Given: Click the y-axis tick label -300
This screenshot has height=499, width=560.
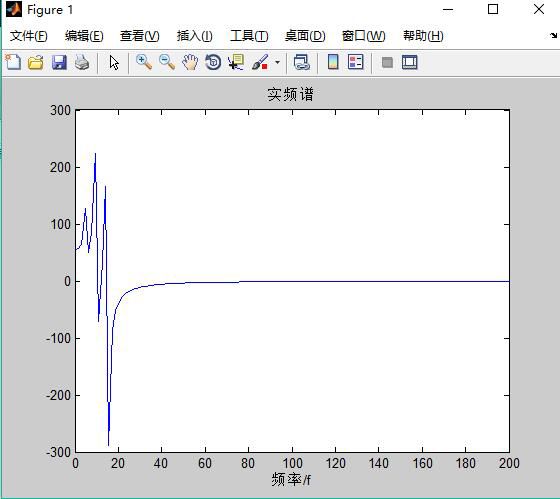Looking at the screenshot, I should (x=59, y=452).
